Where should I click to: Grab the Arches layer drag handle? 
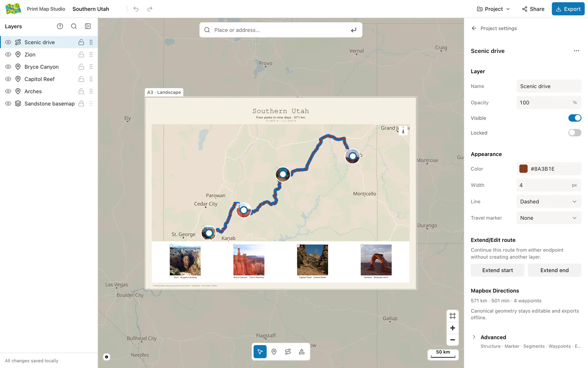(91, 91)
